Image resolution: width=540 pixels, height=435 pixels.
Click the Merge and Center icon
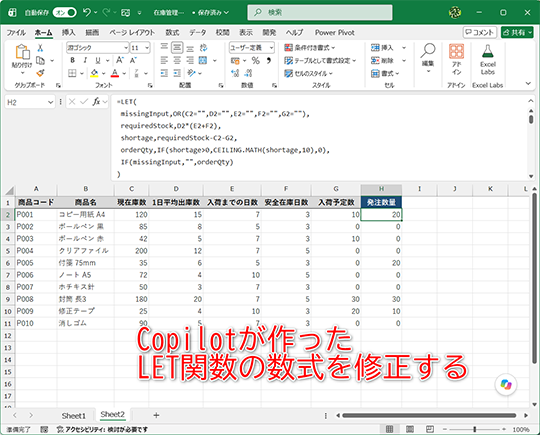tap(203, 60)
